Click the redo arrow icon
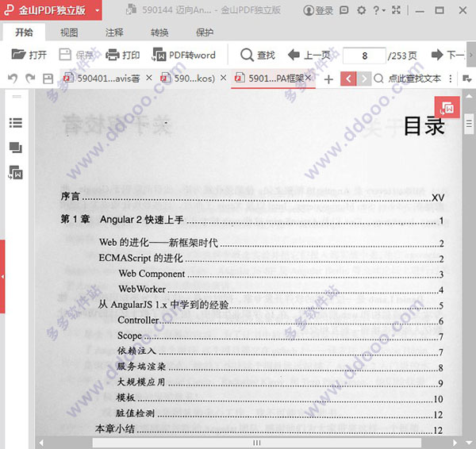476x449 pixels. [x=30, y=79]
